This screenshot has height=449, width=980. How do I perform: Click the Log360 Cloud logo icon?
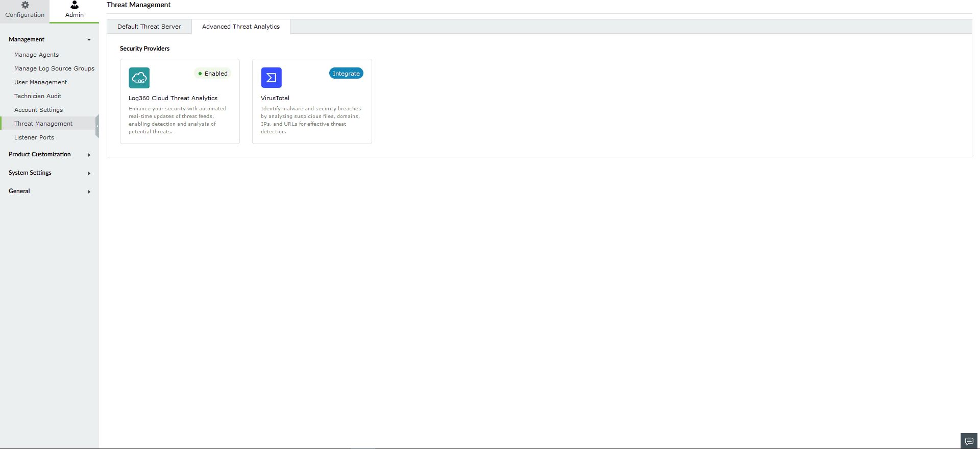pyautogui.click(x=139, y=78)
